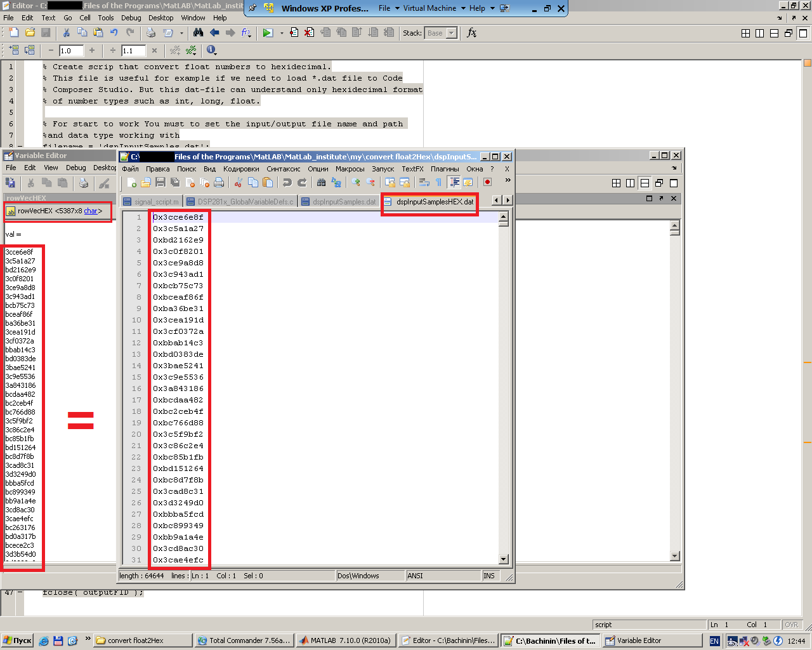The height and width of the screenshot is (650, 812).
Task: Open dropdown arrow next to publish icon
Action: 181,33
